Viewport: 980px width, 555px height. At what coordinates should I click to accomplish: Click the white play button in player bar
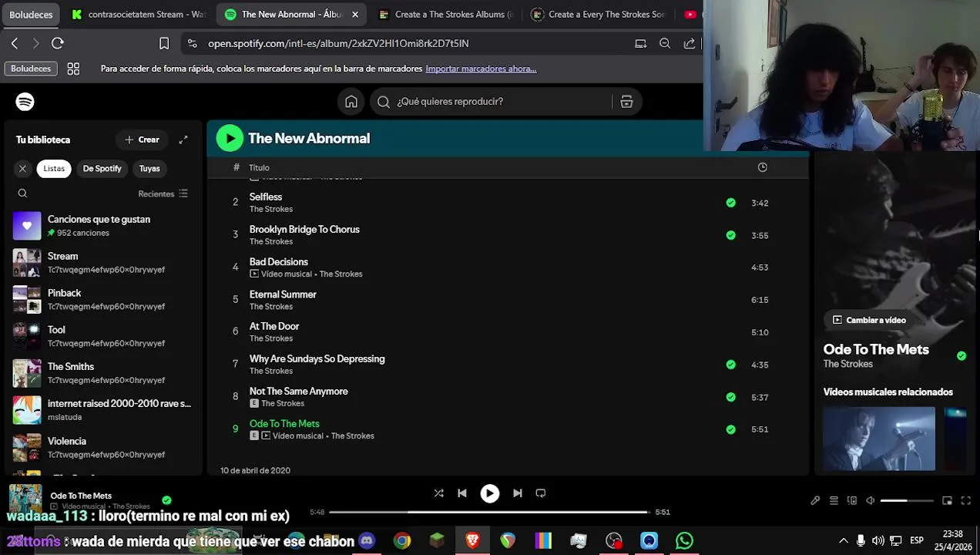point(490,493)
